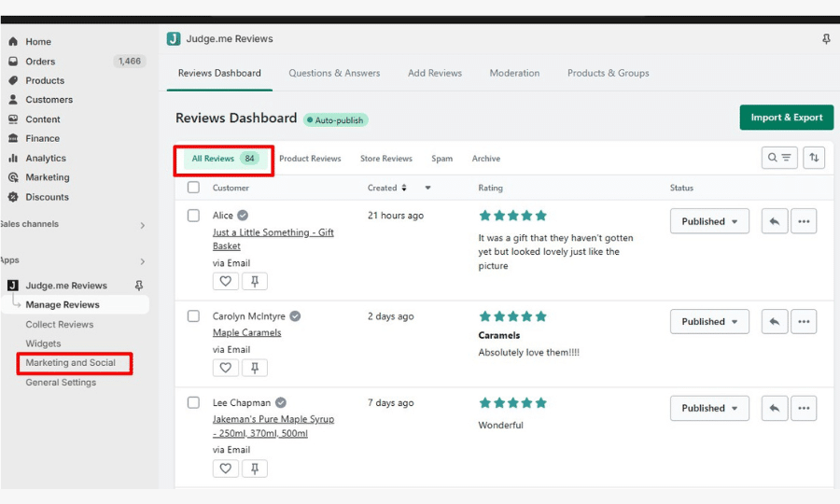The height and width of the screenshot is (504, 840).
Task: Open more options for Lee Chapman's review
Action: [x=804, y=408]
